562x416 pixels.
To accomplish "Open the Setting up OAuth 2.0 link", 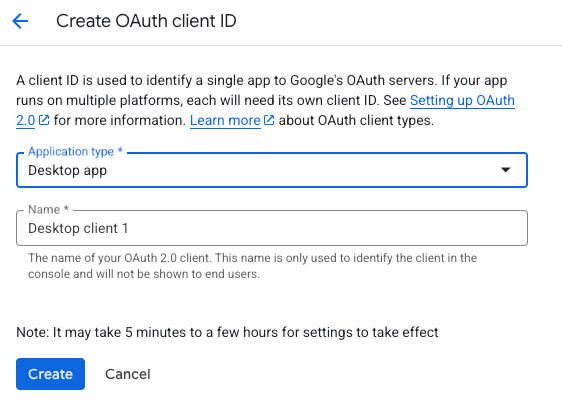I will pos(462,100).
